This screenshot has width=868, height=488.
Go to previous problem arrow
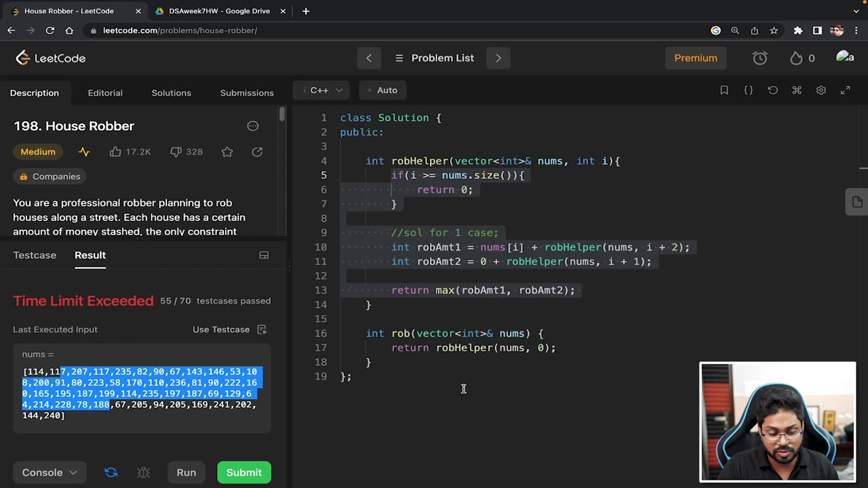pos(369,58)
